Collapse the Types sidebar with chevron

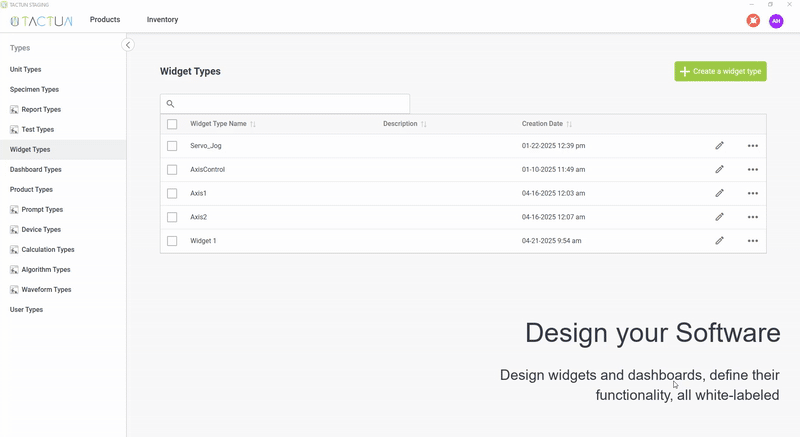click(128, 45)
